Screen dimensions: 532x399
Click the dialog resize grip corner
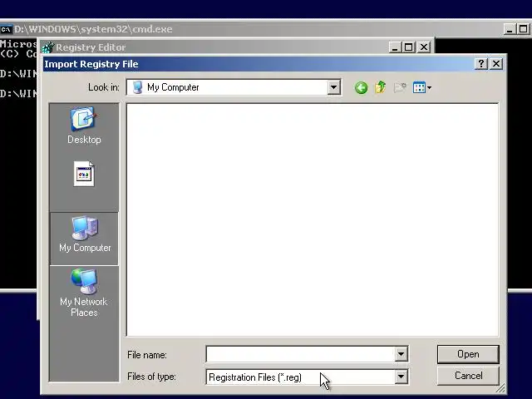click(x=500, y=388)
